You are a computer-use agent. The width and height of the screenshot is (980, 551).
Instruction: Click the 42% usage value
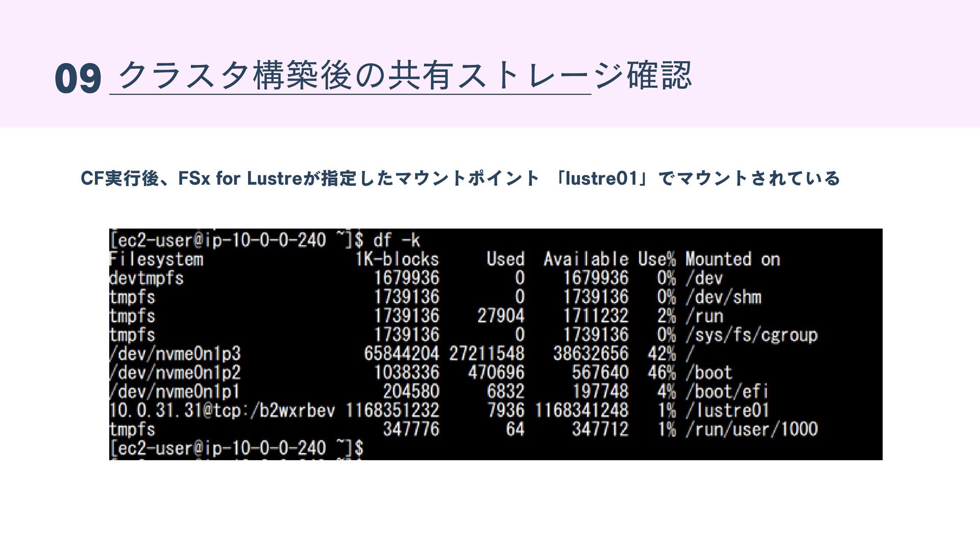tap(661, 354)
